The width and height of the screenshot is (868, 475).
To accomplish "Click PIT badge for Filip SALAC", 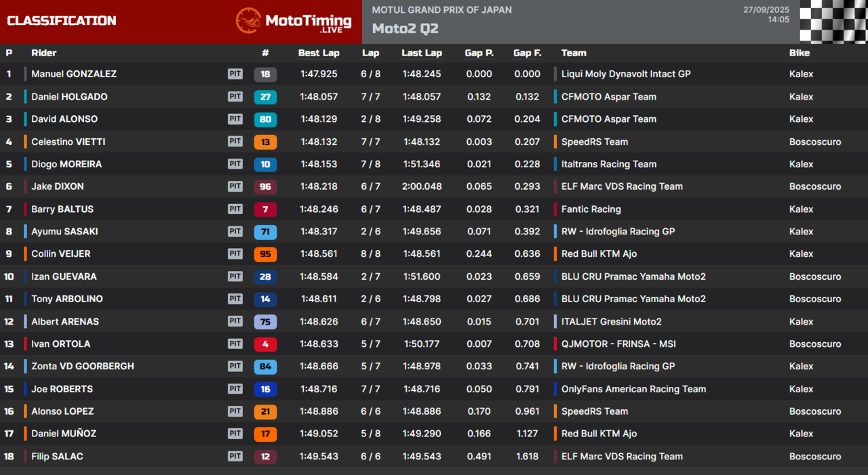I will pyautogui.click(x=235, y=456).
